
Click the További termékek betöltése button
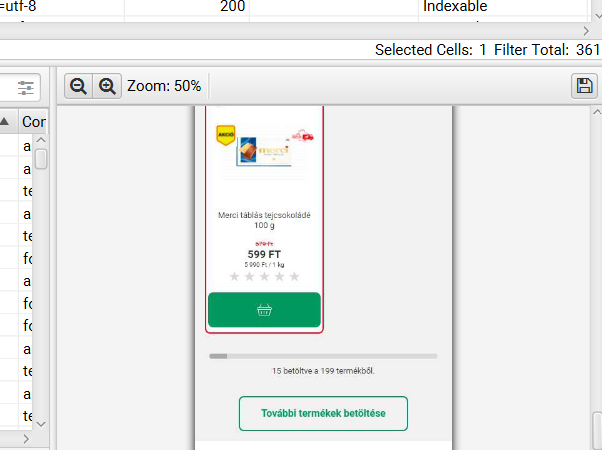[x=323, y=414]
